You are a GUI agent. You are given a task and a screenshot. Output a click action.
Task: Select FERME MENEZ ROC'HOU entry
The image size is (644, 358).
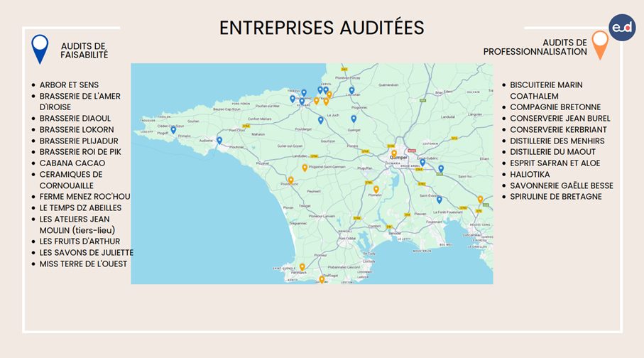(85, 197)
